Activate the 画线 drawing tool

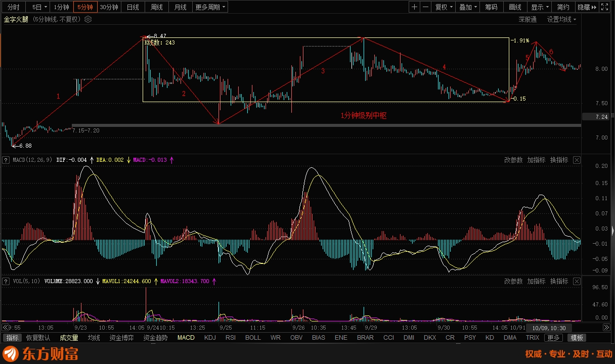click(515, 7)
